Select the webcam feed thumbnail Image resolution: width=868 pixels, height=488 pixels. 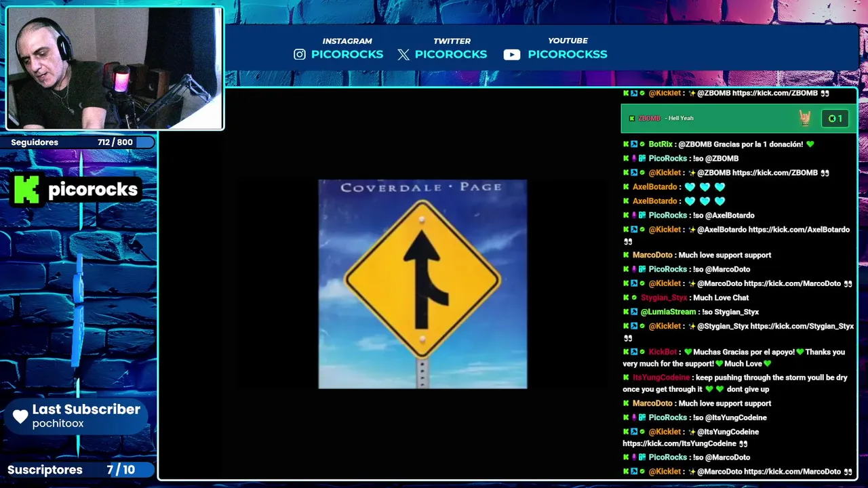pyautogui.click(x=115, y=68)
